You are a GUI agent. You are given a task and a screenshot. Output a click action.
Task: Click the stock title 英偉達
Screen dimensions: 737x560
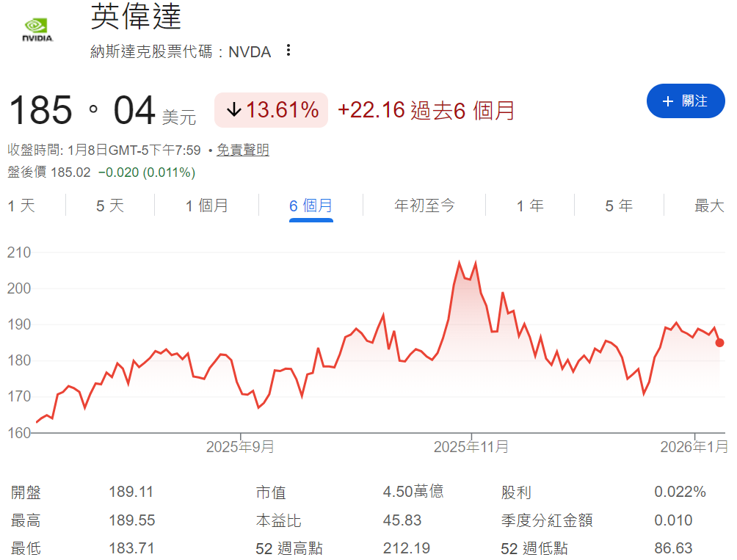[x=134, y=20]
